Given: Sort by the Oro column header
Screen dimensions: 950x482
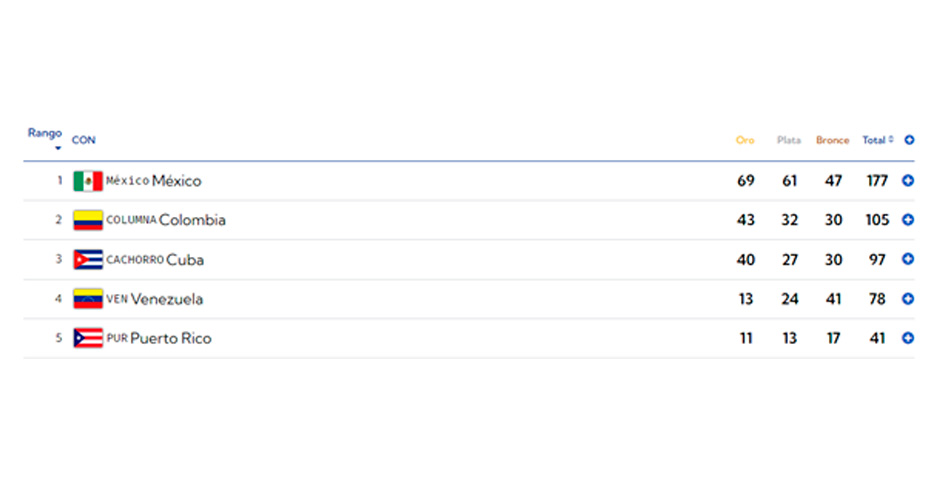Looking at the screenshot, I should [x=745, y=140].
